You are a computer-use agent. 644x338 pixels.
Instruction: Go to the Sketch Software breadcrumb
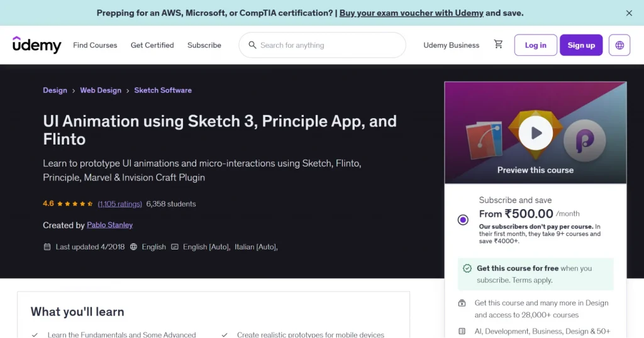pos(163,90)
